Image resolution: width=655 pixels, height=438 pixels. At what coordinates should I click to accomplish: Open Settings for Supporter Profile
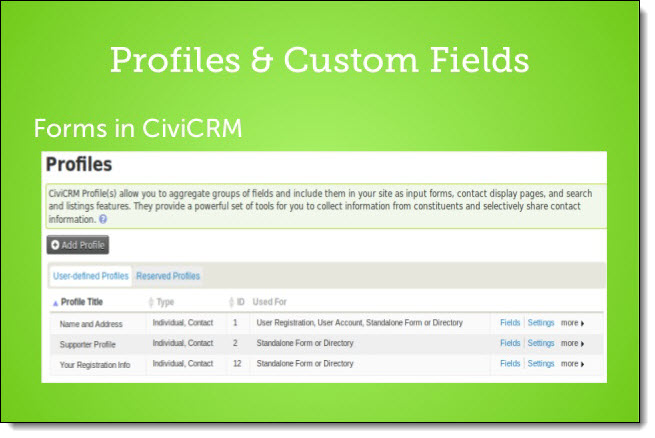[x=541, y=343]
